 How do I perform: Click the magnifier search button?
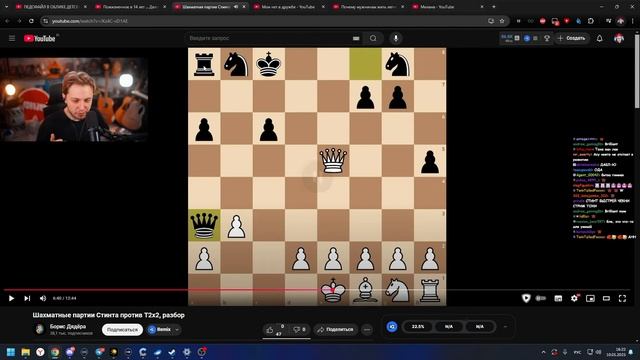click(373, 38)
